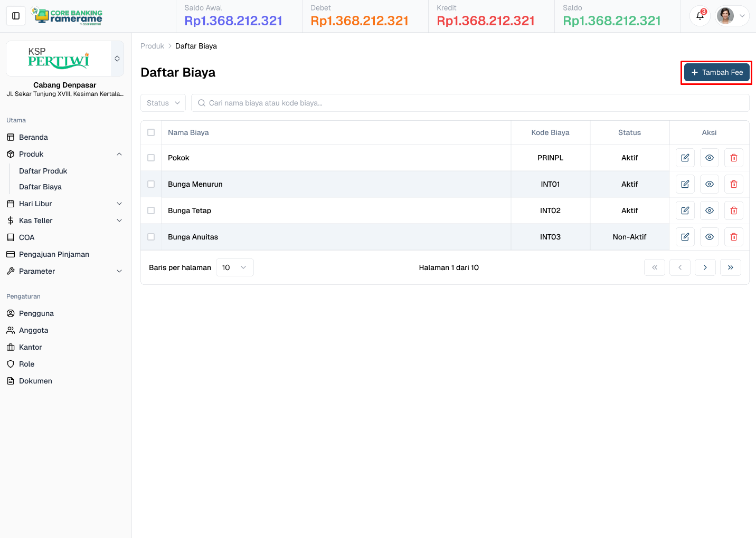Edit the Pokok fee using the pencil icon
This screenshot has width=756, height=538.
click(x=685, y=157)
